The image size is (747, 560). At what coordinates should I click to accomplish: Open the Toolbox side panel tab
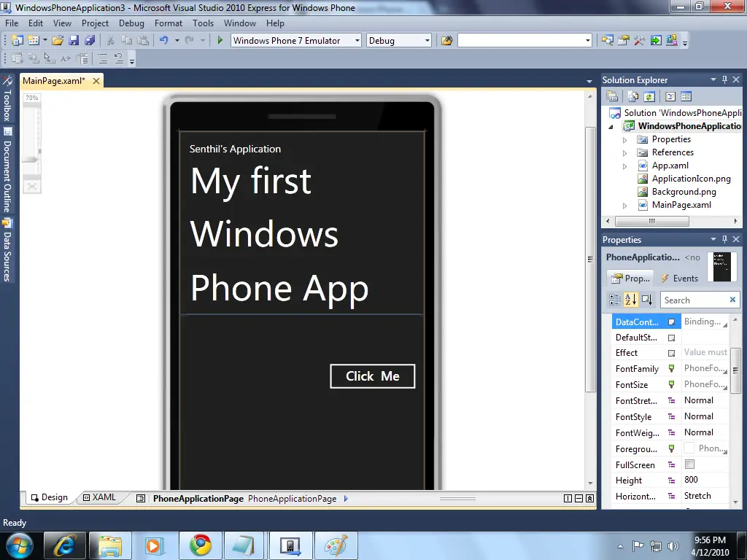pyautogui.click(x=7, y=99)
